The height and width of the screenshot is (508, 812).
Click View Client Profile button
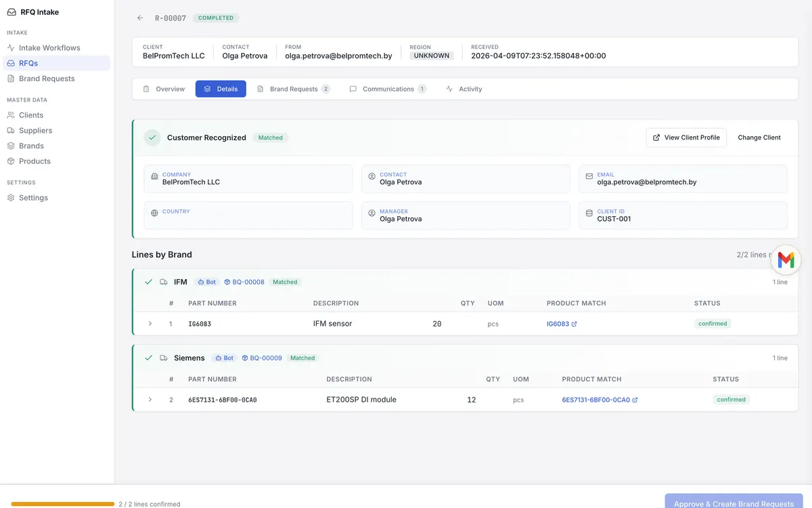[686, 137]
